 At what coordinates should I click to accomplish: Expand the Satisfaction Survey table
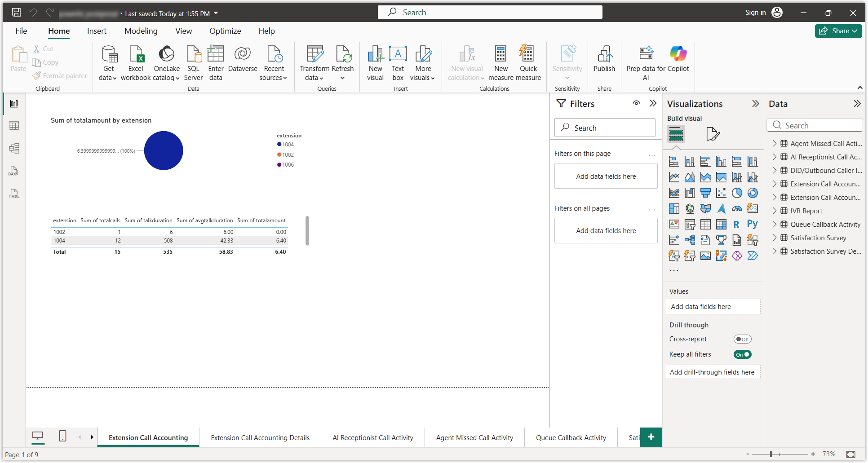coord(775,238)
